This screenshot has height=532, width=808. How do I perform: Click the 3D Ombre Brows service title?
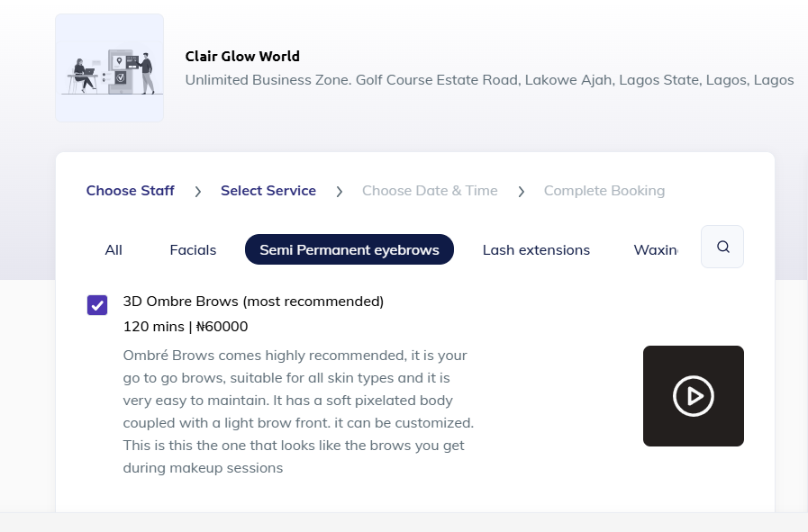pos(253,302)
